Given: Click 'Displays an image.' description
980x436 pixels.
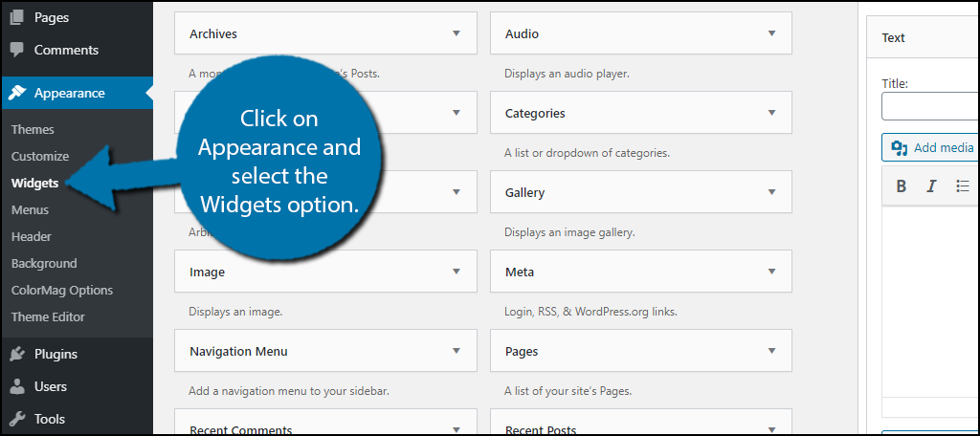Looking at the screenshot, I should coord(235,312).
